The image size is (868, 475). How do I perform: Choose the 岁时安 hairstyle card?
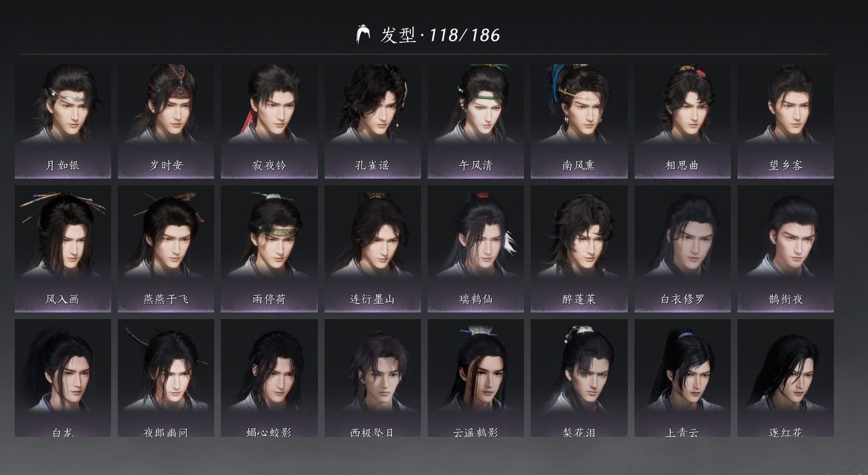[166, 121]
